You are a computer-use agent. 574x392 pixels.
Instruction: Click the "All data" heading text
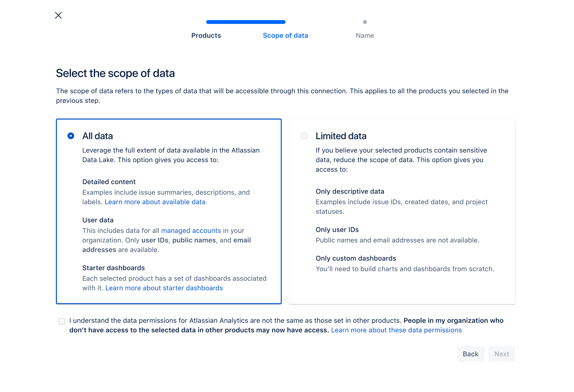[98, 136]
